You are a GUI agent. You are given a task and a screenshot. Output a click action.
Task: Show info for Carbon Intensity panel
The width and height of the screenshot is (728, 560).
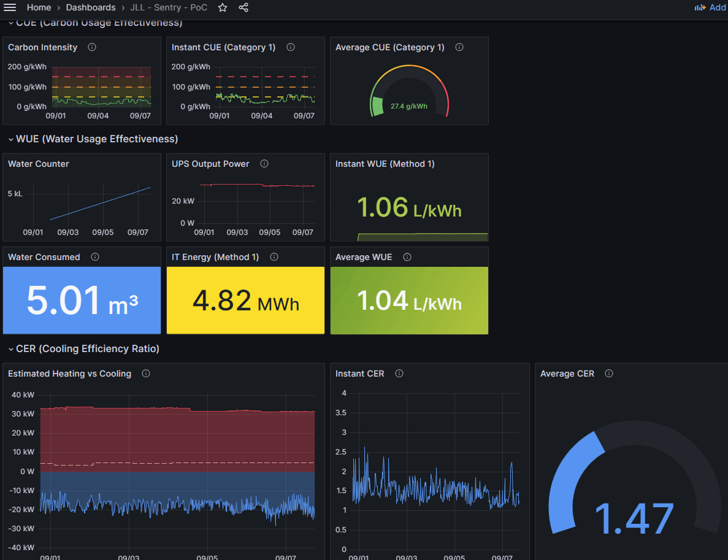point(92,47)
